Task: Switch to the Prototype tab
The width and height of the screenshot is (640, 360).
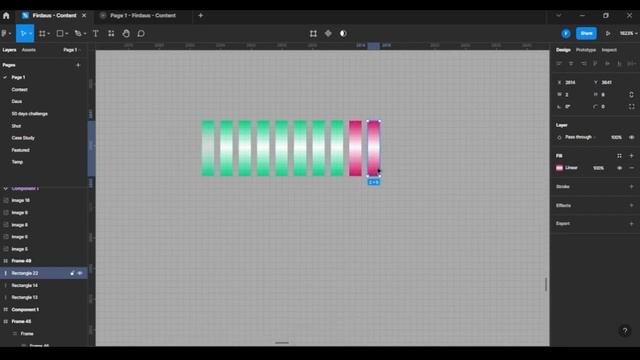Action: point(586,50)
